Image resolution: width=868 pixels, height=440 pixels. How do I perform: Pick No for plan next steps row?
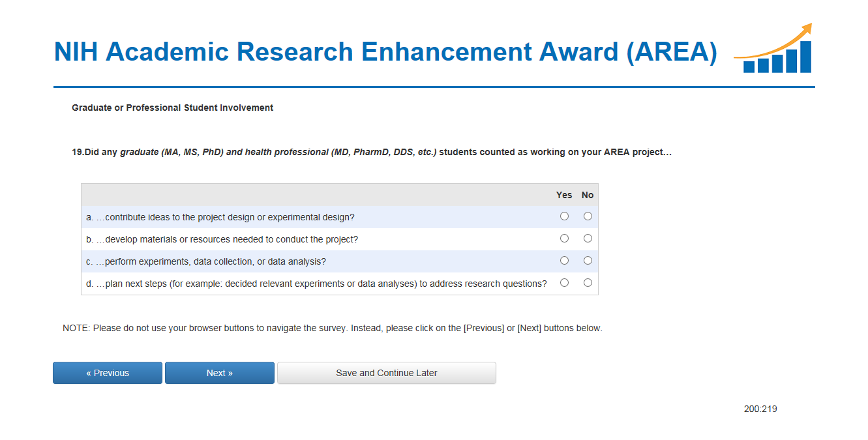click(x=588, y=283)
